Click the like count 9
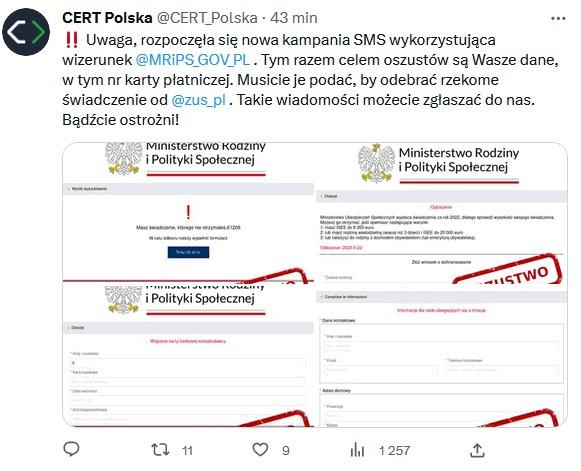581x471 pixels. [285, 451]
